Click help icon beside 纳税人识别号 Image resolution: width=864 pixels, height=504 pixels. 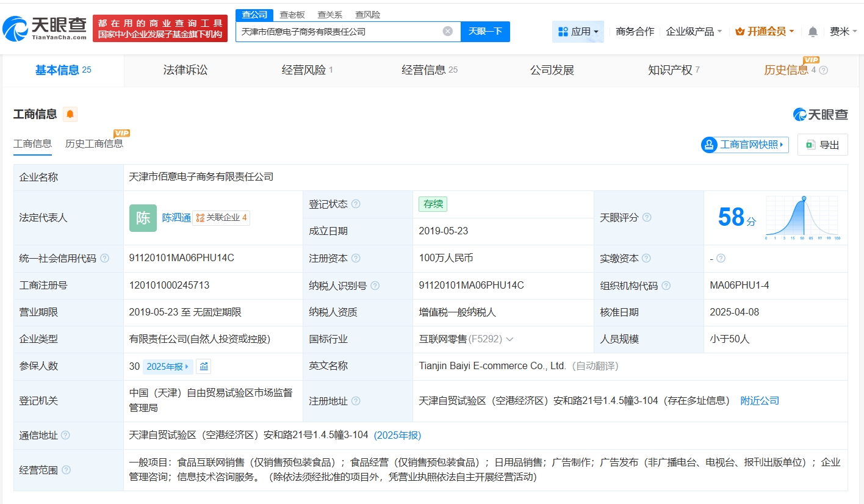[x=375, y=286]
